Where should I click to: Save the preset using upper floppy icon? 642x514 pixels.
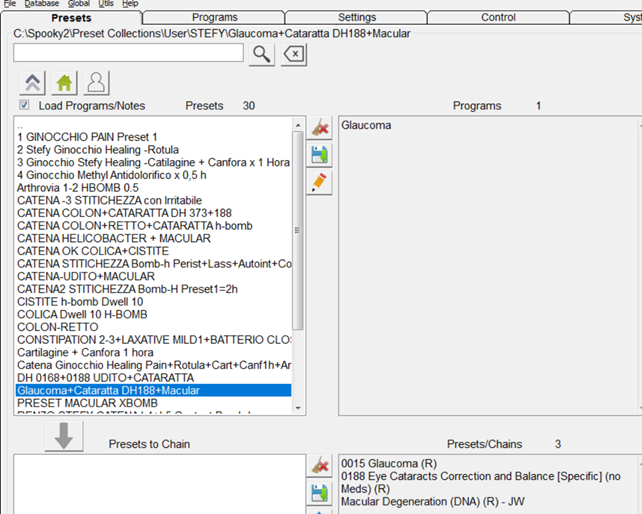pos(319,155)
